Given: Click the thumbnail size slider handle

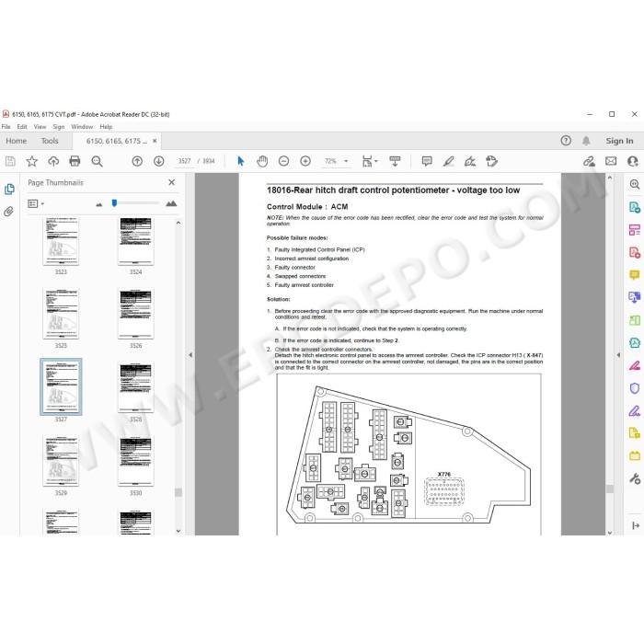Looking at the screenshot, I should [115, 203].
